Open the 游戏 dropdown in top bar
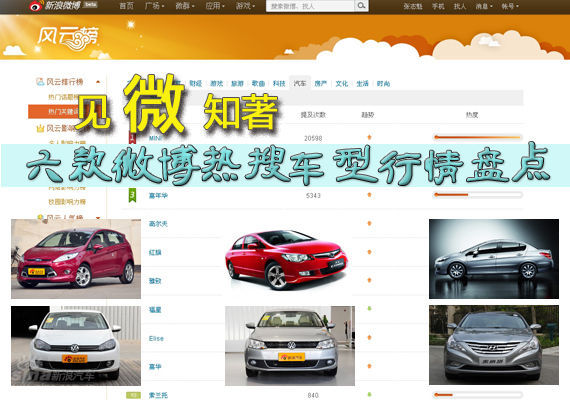 pyautogui.click(x=245, y=6)
